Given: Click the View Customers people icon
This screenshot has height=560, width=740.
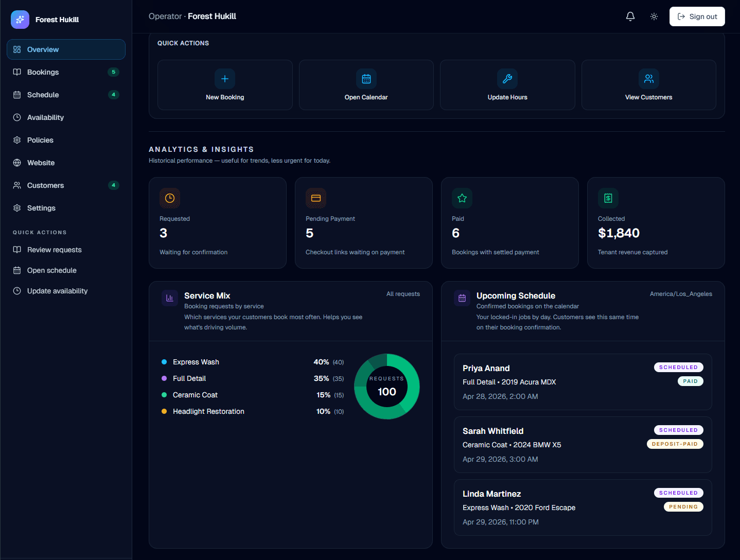Looking at the screenshot, I should 649,79.
